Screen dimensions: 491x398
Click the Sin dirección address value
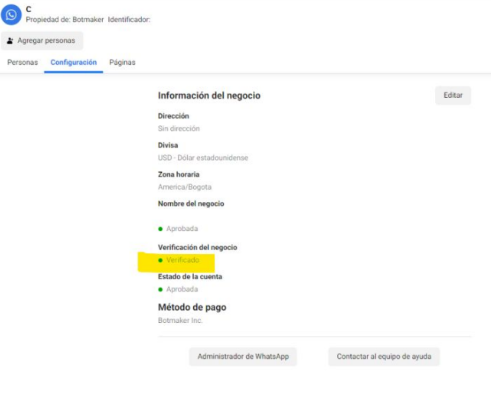coord(179,129)
